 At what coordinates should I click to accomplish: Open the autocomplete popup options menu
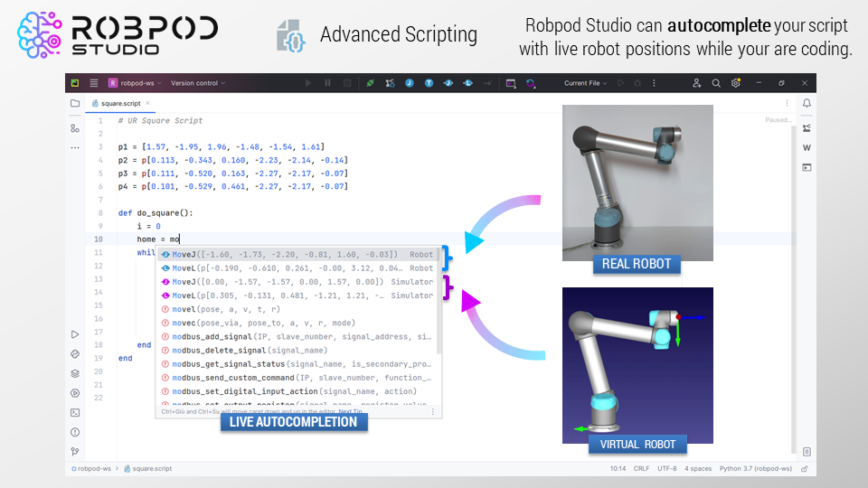pyautogui.click(x=433, y=412)
